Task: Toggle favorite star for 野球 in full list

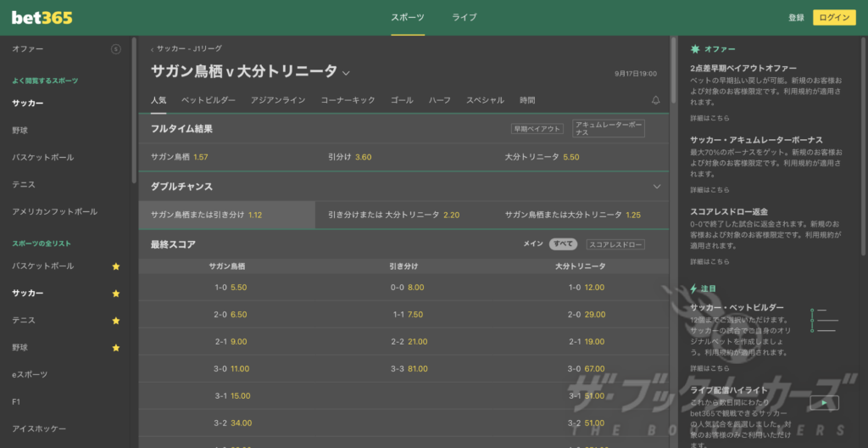Action: point(115,348)
